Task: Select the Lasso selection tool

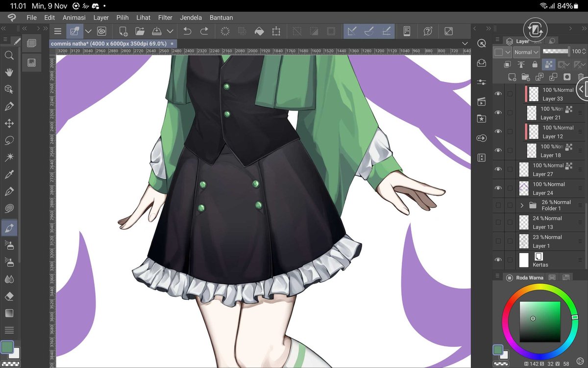Action: 9,141
